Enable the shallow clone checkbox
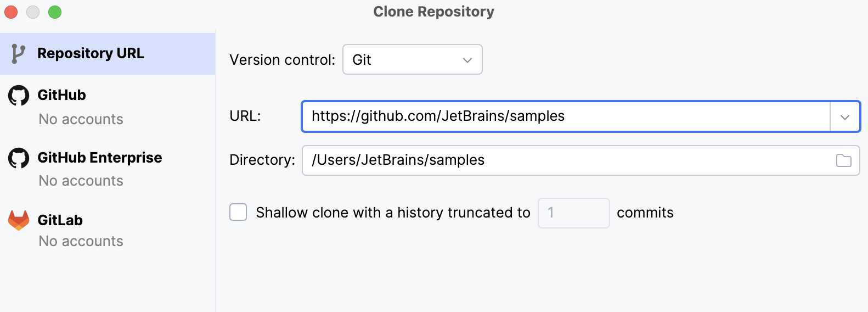The image size is (868, 312). [x=238, y=212]
